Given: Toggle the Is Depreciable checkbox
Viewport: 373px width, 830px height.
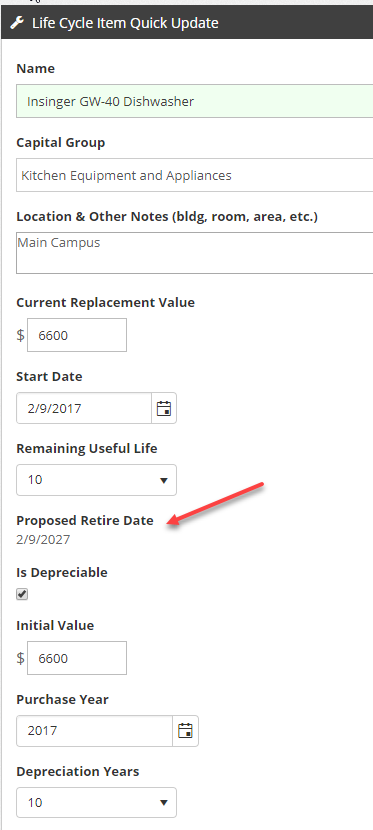Looking at the screenshot, I should coord(22,594).
